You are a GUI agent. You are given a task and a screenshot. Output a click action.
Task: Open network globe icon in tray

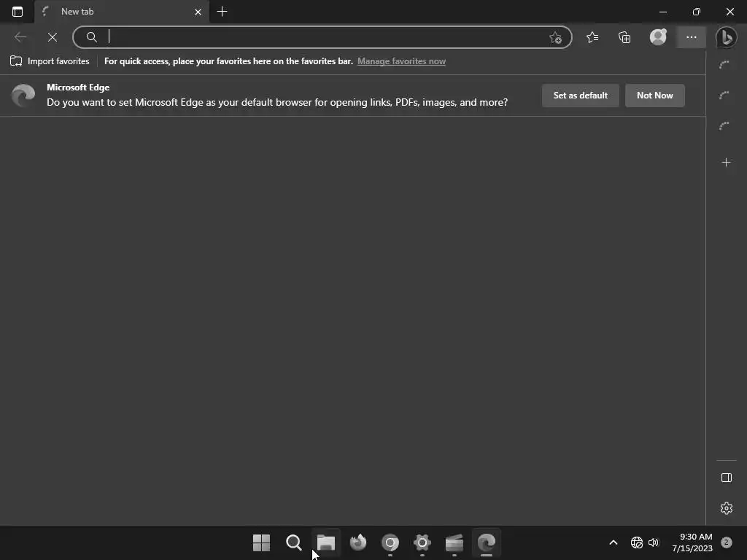636,542
